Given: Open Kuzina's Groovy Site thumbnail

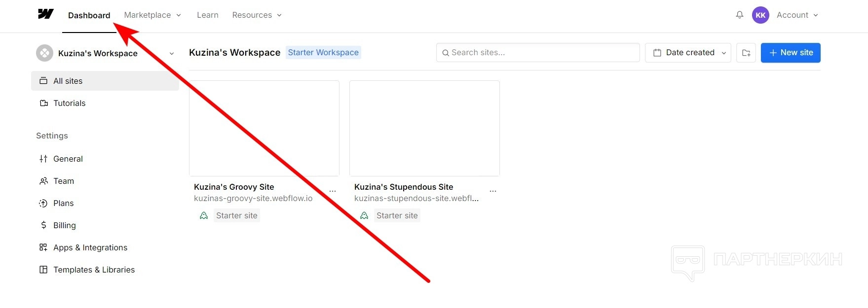Looking at the screenshot, I should coord(264,128).
